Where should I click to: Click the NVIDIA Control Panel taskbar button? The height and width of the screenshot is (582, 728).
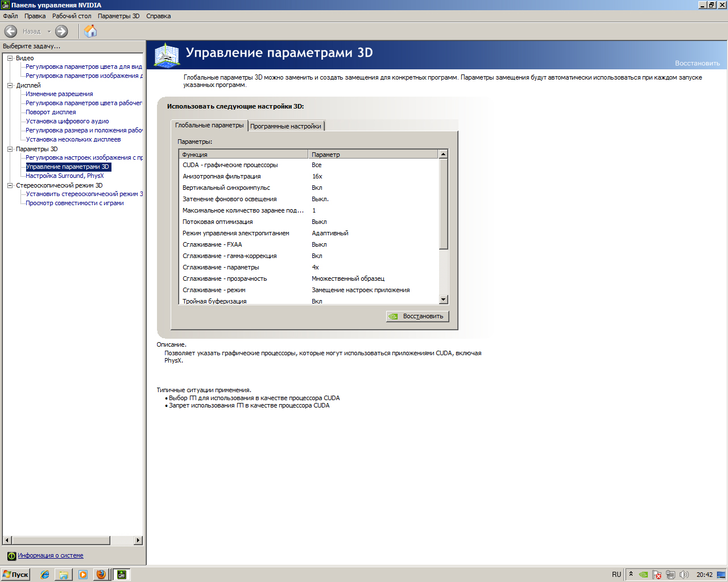click(x=122, y=575)
